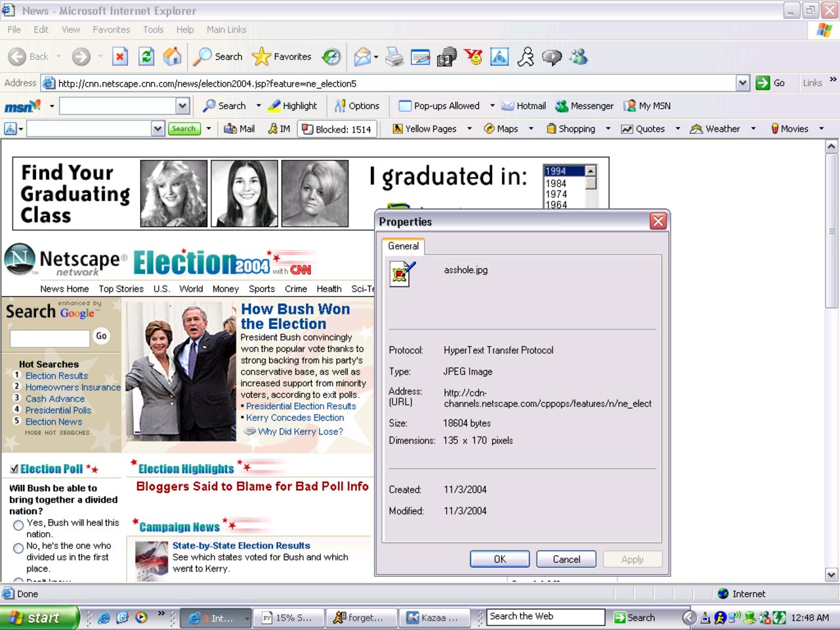Open Quotes on the AOL toolbar
The image size is (840, 630).
pos(643,129)
